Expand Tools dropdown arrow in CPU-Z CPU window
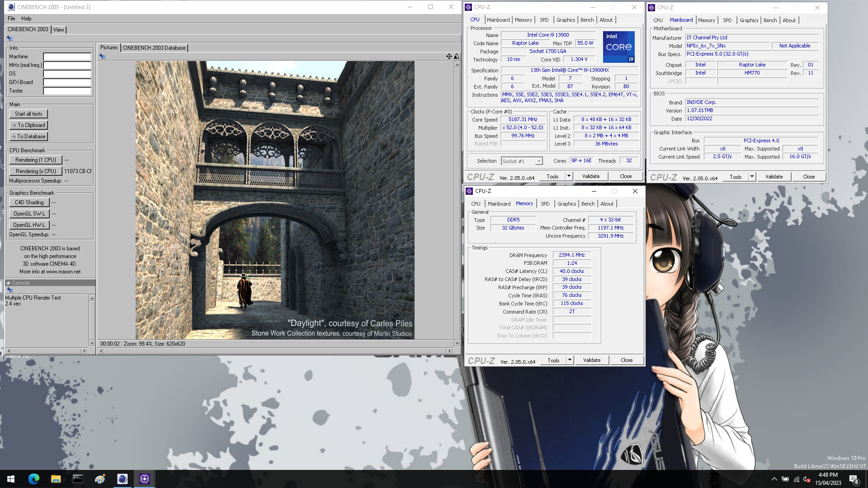This screenshot has width=868, height=488. tap(569, 176)
